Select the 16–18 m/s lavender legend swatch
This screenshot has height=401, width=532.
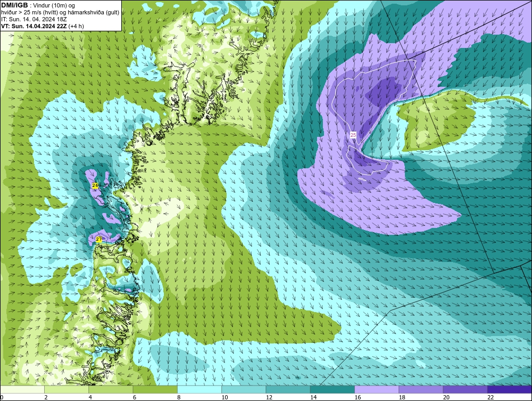coord(377,389)
